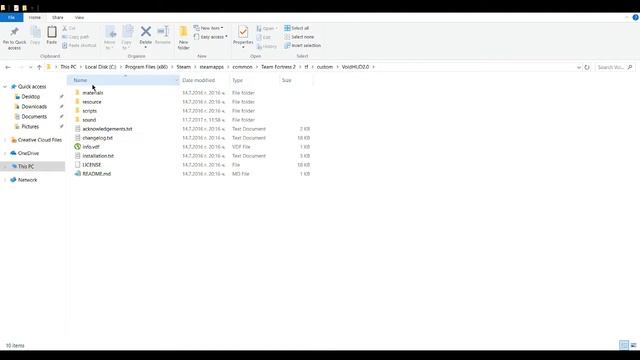This screenshot has height=360, width=640.
Task: Click Team Fortress 2 breadcrumb
Action: (x=278, y=67)
